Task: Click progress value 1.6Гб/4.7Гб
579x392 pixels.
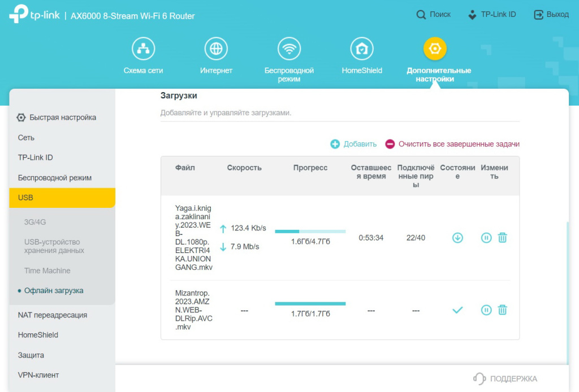Action: 310,242
